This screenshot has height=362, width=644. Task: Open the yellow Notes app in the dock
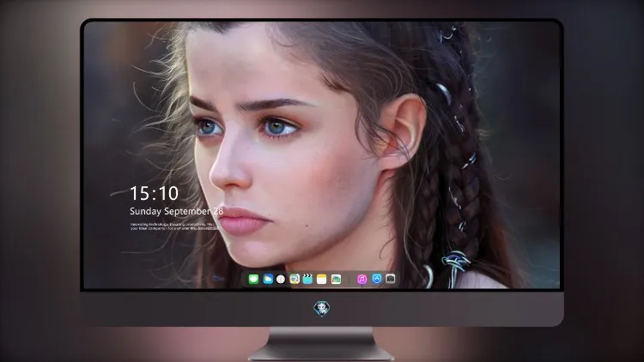coord(322,279)
